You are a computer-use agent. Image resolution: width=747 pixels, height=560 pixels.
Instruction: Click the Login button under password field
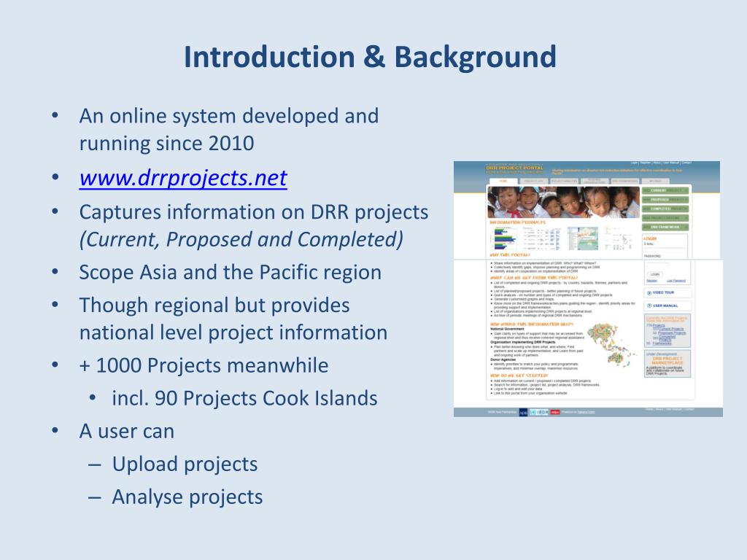(x=655, y=274)
